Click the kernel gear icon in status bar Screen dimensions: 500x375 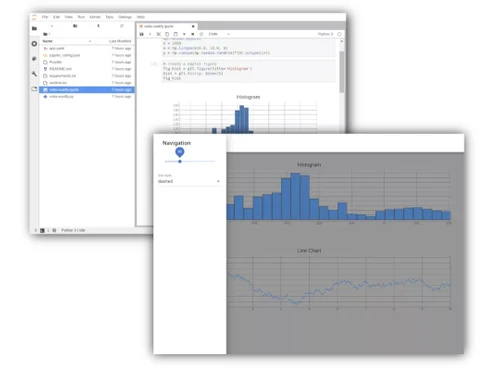(54, 230)
